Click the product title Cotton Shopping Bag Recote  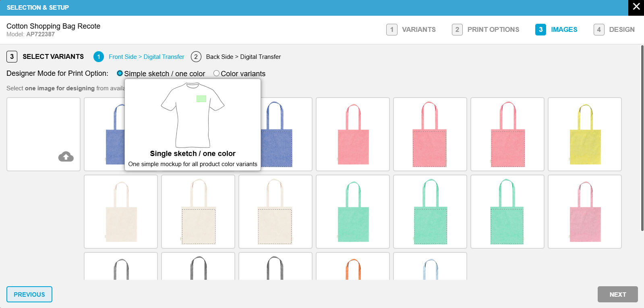tap(53, 26)
